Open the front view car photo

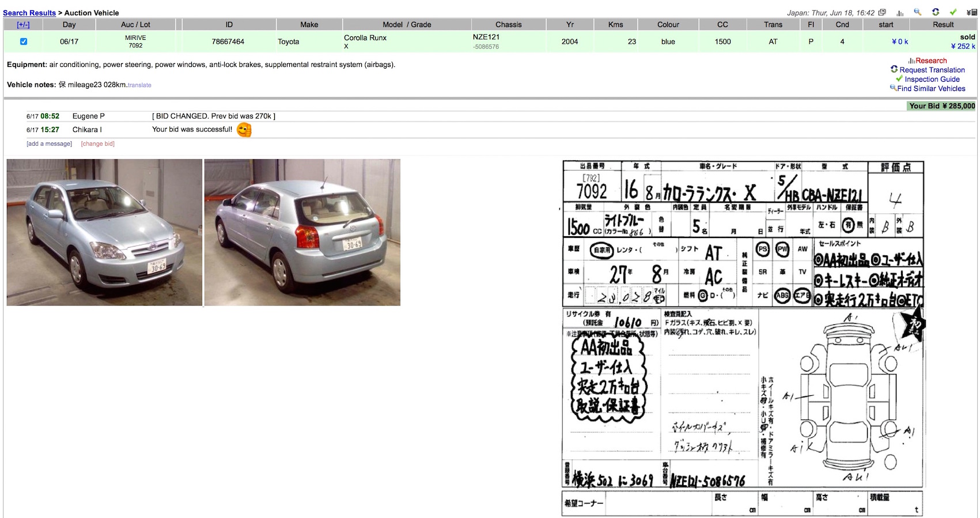click(104, 232)
